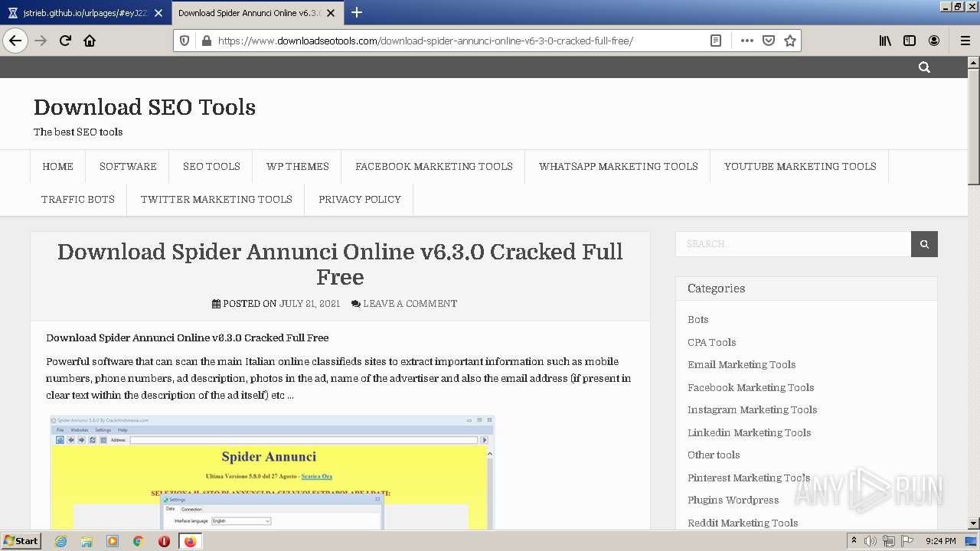This screenshot has height=551, width=980.
Task: Open Facebook Marketing Tools category link
Action: [x=751, y=387]
